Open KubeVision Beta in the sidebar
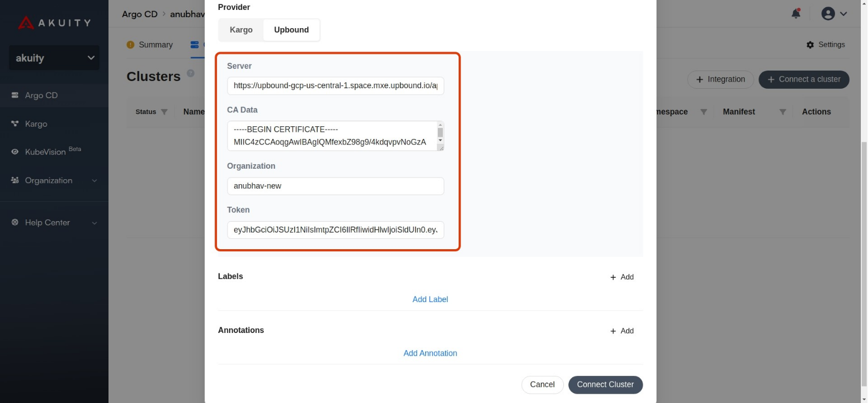This screenshot has height=403, width=868. coord(54,152)
